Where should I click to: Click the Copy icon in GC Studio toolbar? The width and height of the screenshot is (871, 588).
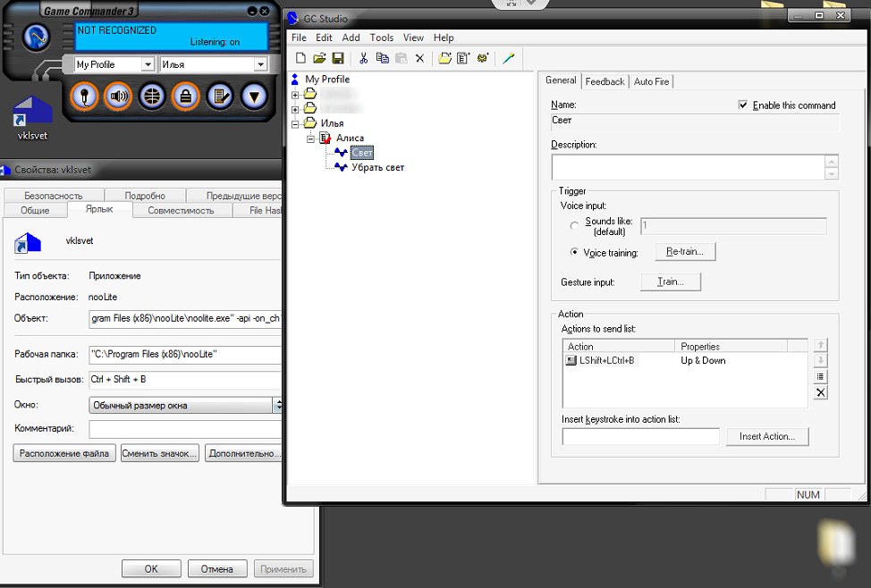point(382,58)
